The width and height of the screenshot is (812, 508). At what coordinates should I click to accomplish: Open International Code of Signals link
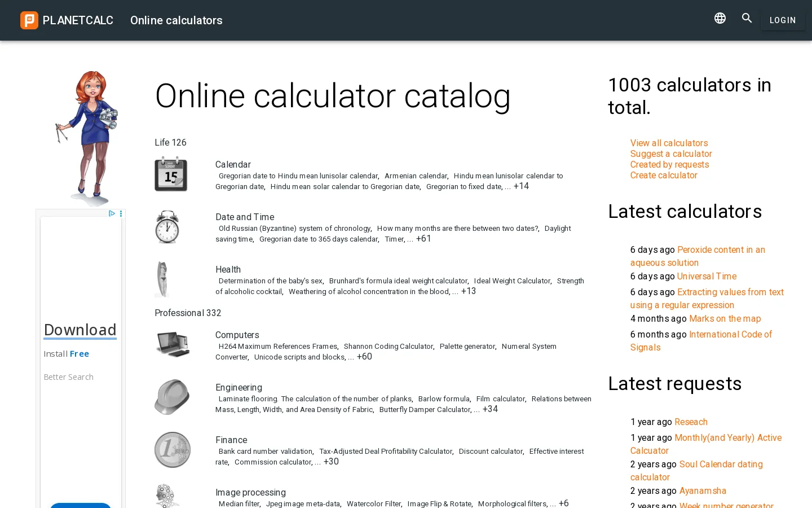click(x=701, y=341)
